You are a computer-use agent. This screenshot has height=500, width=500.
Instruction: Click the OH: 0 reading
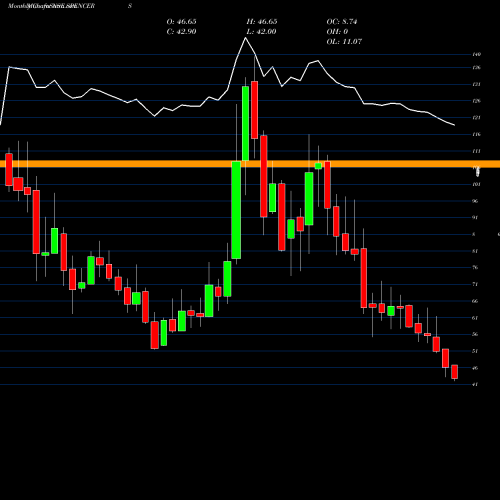point(337,32)
